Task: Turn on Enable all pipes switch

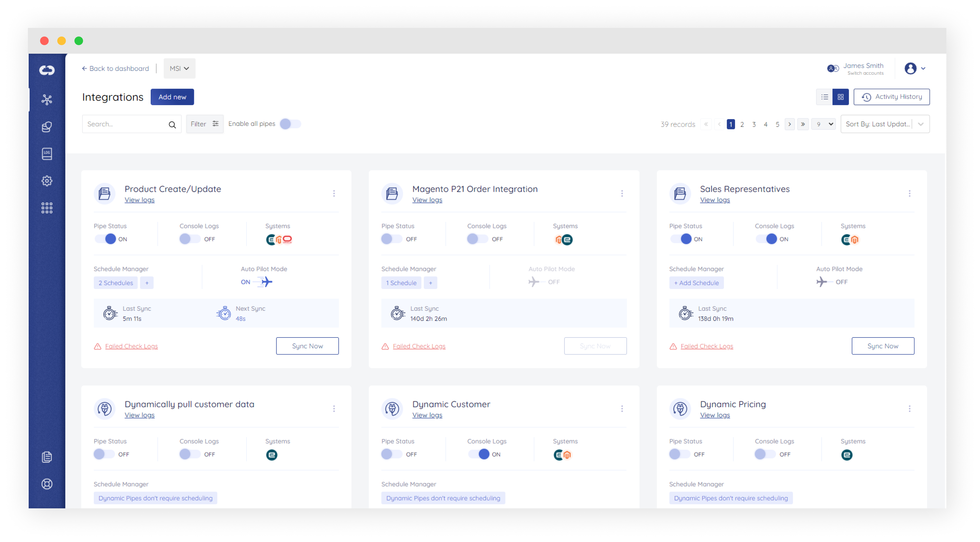Action: (x=290, y=124)
